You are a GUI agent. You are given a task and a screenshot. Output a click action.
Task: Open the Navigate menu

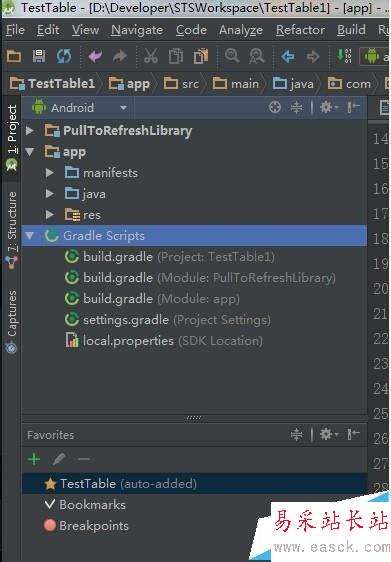pos(137,30)
